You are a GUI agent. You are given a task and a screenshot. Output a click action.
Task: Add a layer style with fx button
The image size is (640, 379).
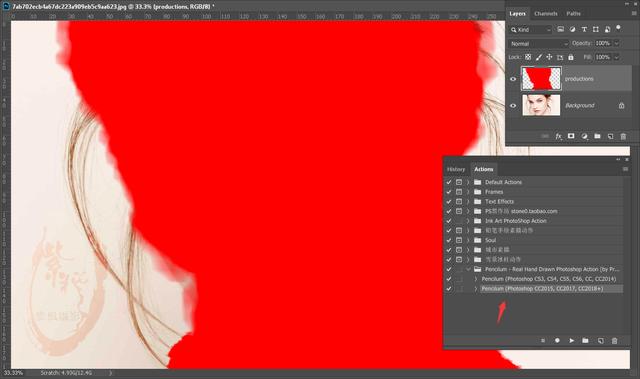[x=558, y=136]
